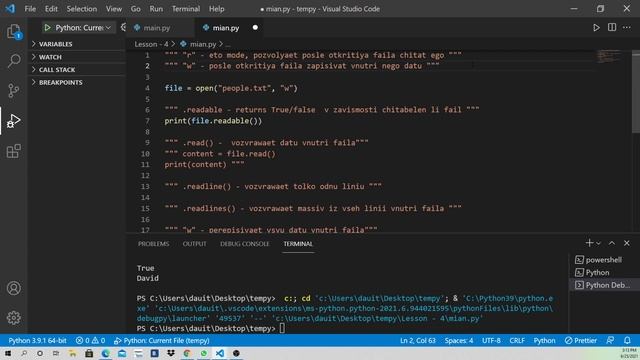
Task: Select the mian.py editor tab
Action: click(226, 28)
